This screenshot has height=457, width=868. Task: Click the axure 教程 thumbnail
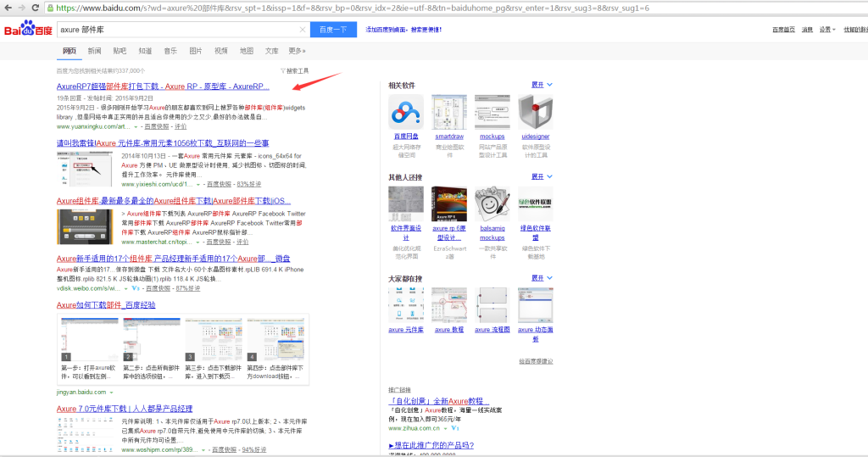[x=449, y=304]
